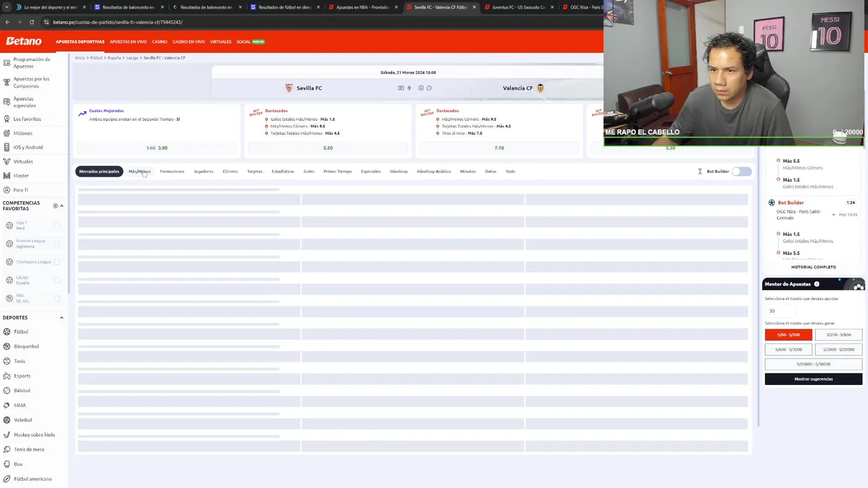Screen dimensions: 868x488
Task: Check the Champions League checkbox
Action: tap(57, 262)
